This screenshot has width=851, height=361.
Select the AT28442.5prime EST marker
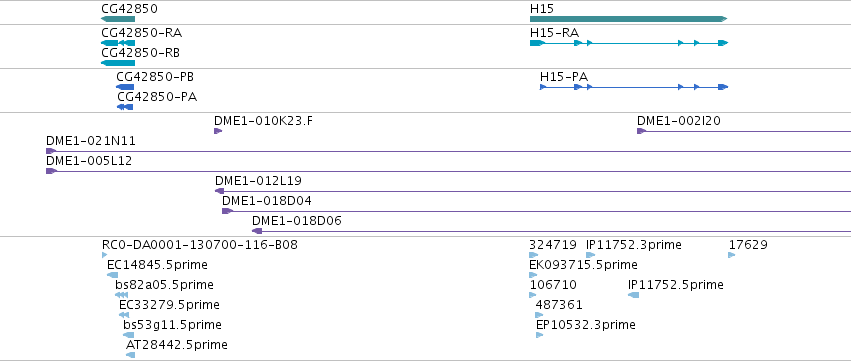click(x=130, y=355)
